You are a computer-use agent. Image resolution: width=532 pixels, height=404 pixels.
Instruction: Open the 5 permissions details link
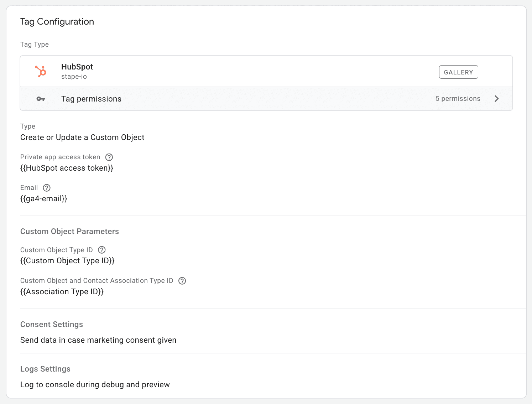coord(458,99)
